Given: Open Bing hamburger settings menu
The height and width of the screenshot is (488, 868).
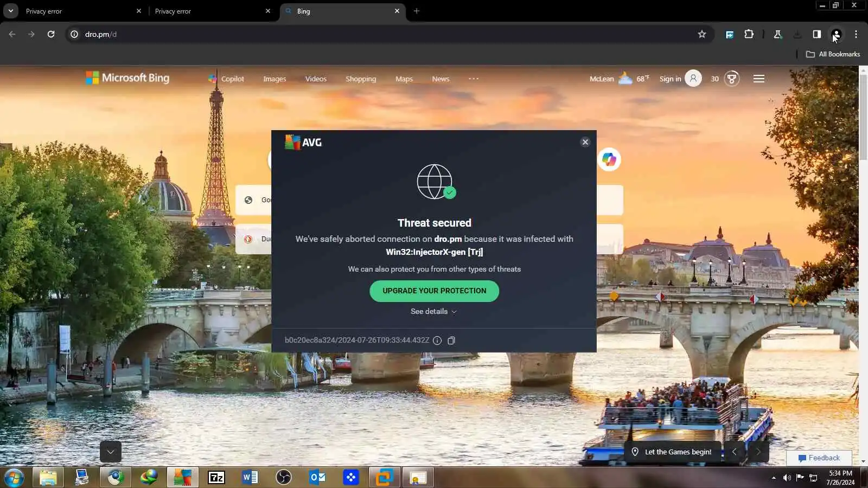Looking at the screenshot, I should 759,79.
